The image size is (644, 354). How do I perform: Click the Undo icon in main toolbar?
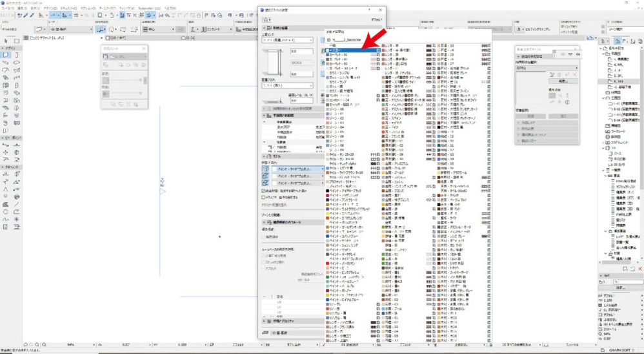[4, 16]
